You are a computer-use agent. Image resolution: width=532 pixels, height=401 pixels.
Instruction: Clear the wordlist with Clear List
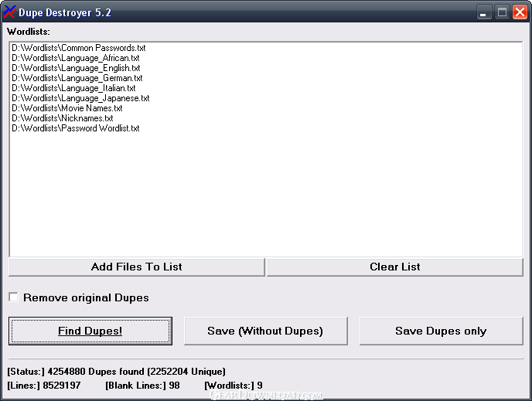(x=395, y=267)
